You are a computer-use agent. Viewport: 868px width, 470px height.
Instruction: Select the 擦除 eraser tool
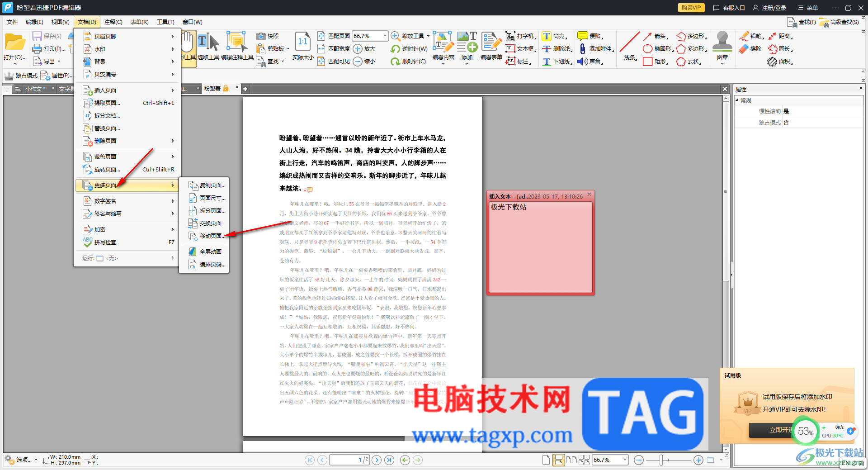click(x=750, y=49)
